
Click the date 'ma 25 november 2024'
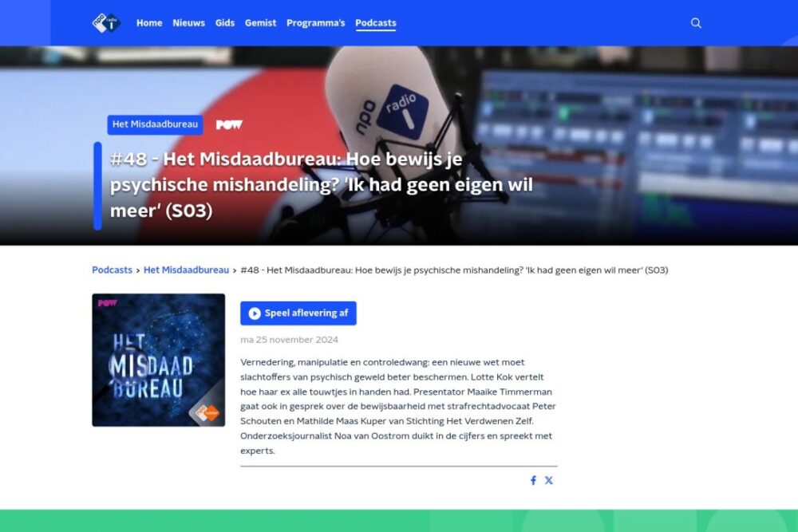(289, 340)
